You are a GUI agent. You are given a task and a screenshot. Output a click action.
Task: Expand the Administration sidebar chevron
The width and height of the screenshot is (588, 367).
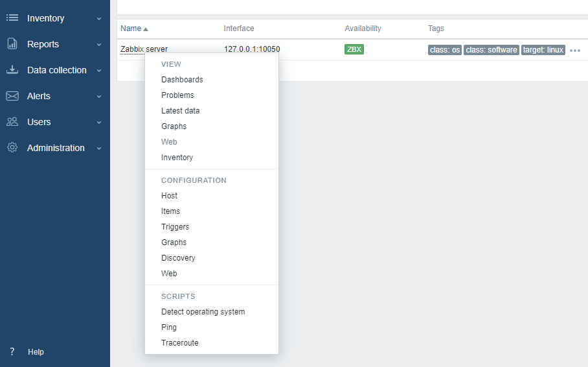tap(99, 148)
